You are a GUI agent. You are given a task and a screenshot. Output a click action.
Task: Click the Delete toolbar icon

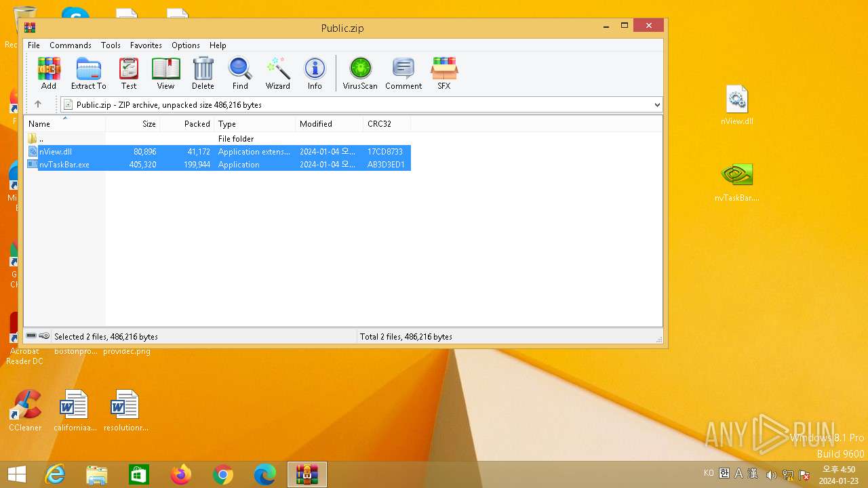click(x=203, y=73)
